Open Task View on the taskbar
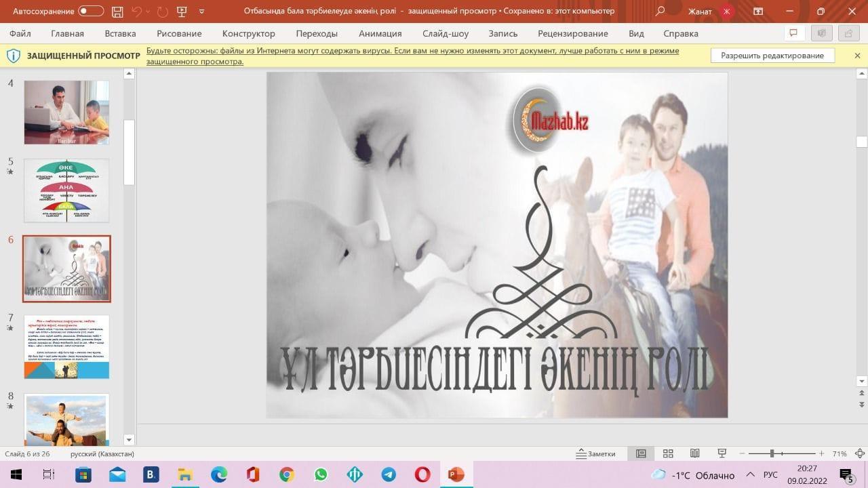The image size is (868, 488). pyautogui.click(x=49, y=474)
